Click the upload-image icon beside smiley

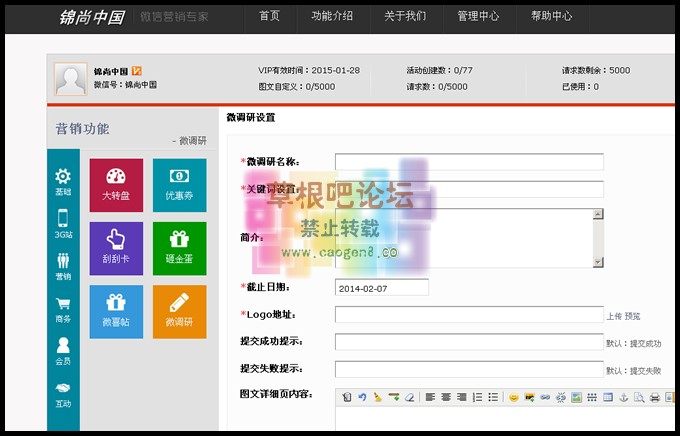coord(530,397)
